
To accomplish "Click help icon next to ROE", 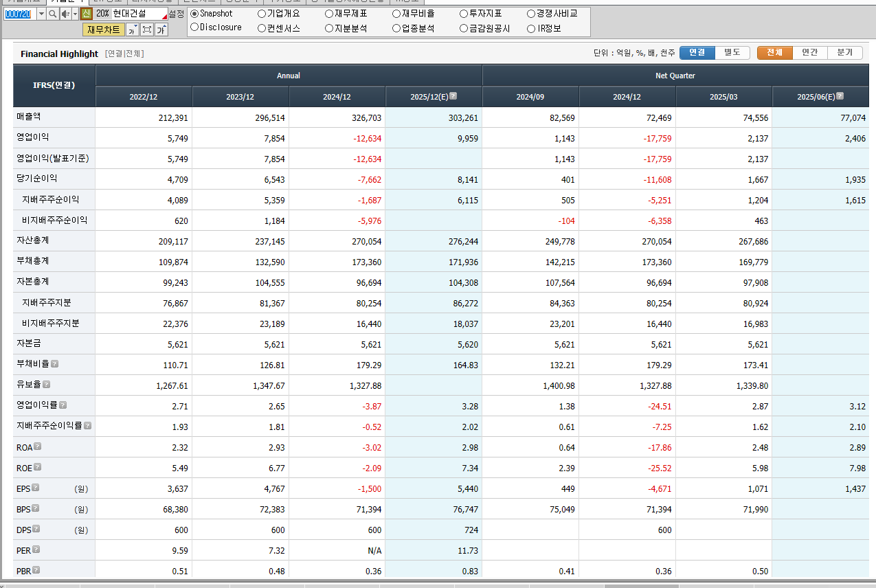I will (x=38, y=467).
